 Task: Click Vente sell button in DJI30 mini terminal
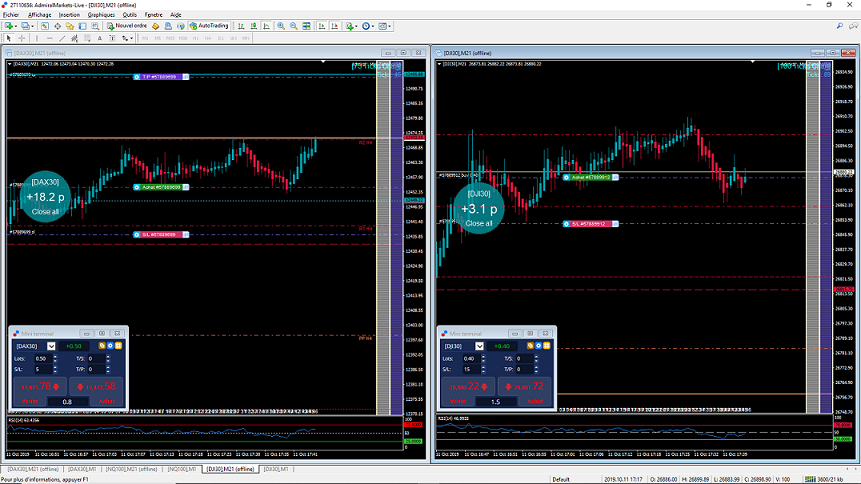pyautogui.click(x=468, y=392)
